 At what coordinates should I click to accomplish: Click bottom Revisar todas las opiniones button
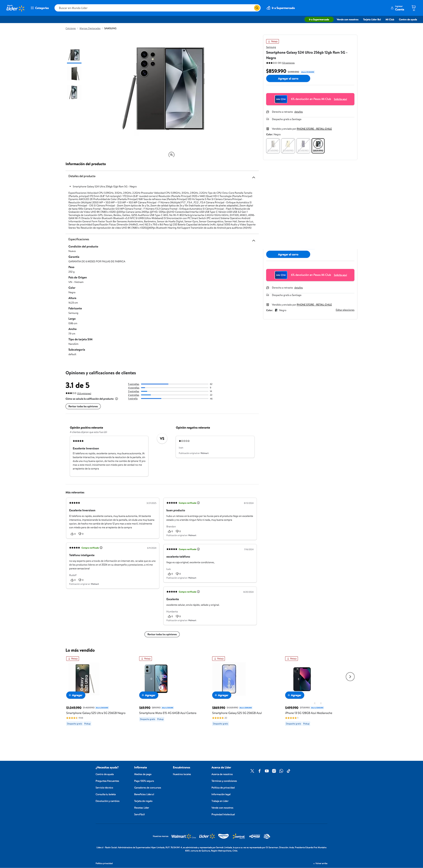click(x=162, y=634)
